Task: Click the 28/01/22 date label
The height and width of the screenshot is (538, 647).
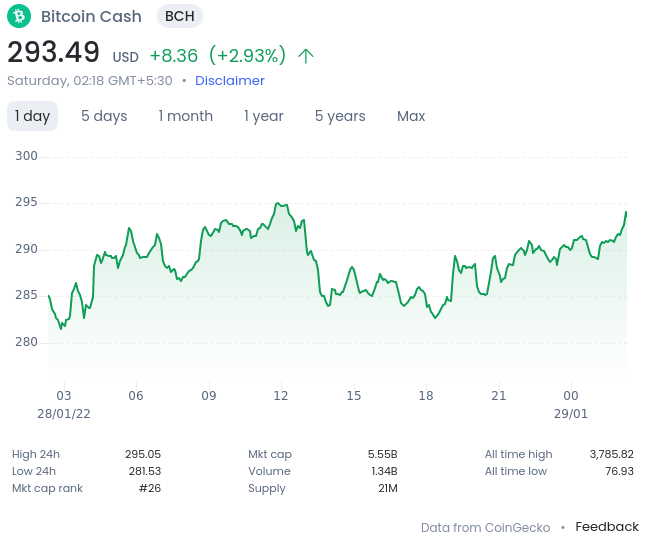Action: (64, 414)
